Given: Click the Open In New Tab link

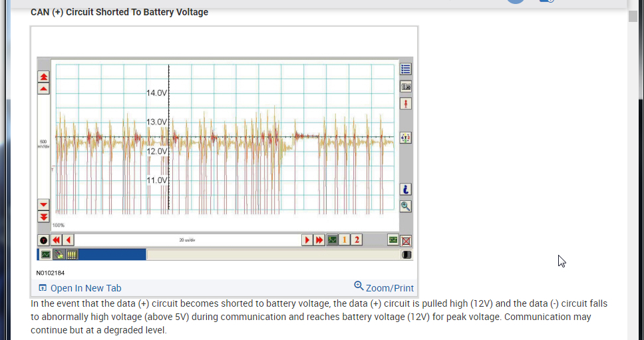Looking at the screenshot, I should pyautogui.click(x=86, y=288).
